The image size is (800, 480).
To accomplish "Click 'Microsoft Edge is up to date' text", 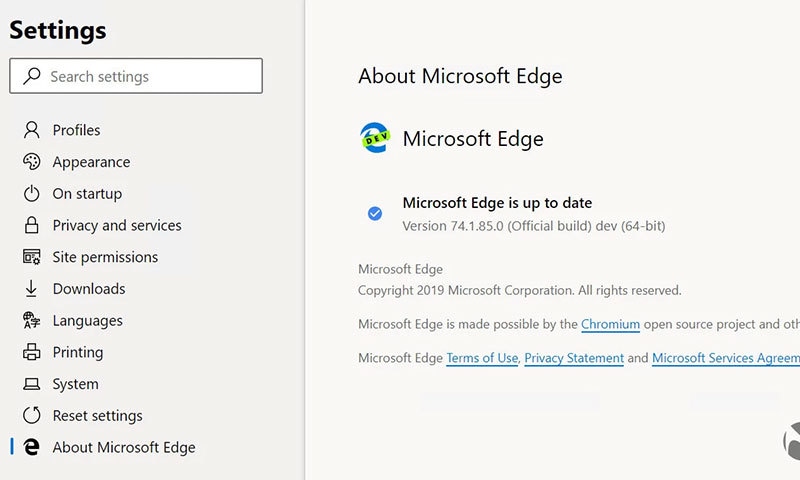I will click(x=497, y=203).
